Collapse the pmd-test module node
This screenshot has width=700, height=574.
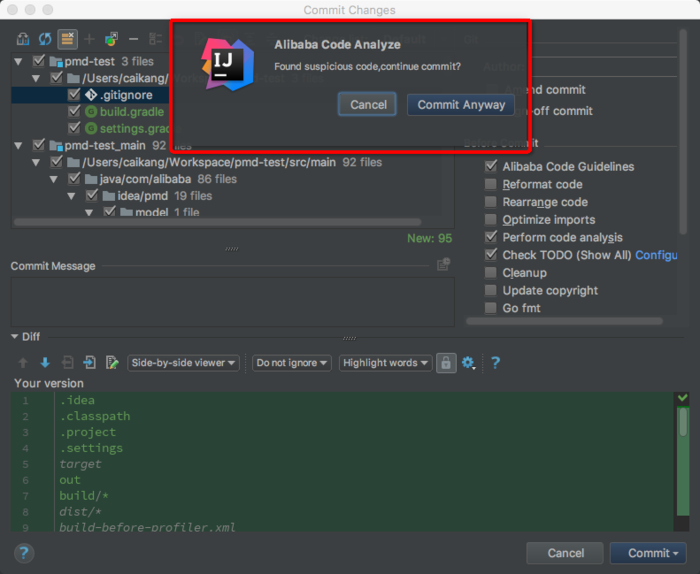click(x=18, y=61)
